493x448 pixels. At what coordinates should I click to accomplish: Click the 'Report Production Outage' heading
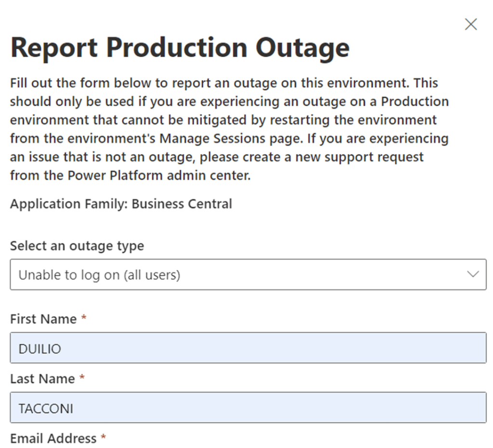click(x=179, y=48)
